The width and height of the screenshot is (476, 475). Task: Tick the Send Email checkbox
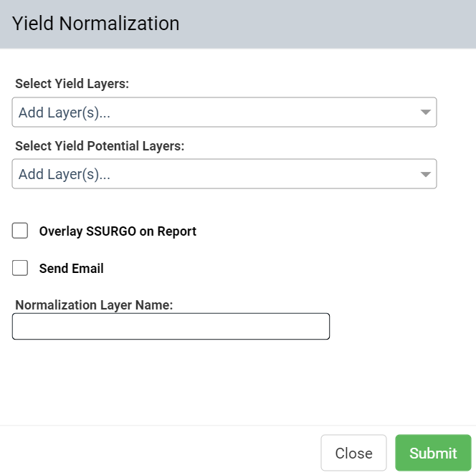pyautogui.click(x=20, y=268)
